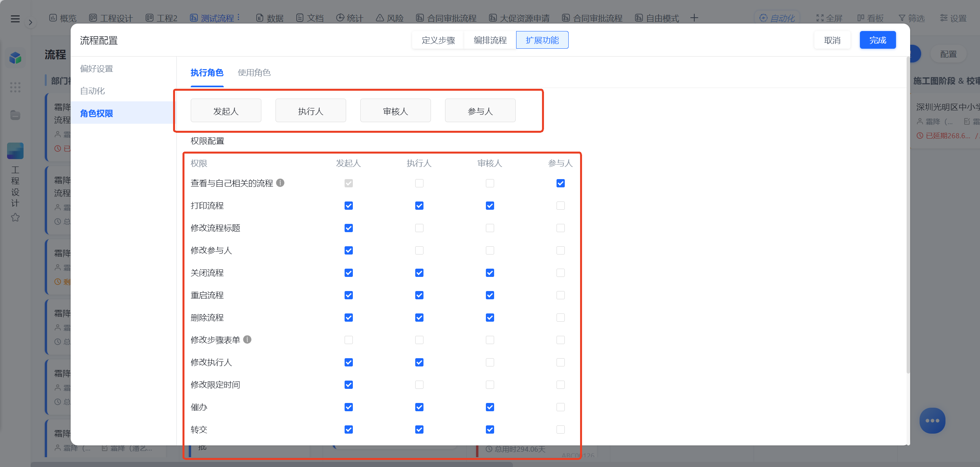Select the 扩展功能 step tab
Viewport: 980px width, 467px height.
(x=542, y=40)
